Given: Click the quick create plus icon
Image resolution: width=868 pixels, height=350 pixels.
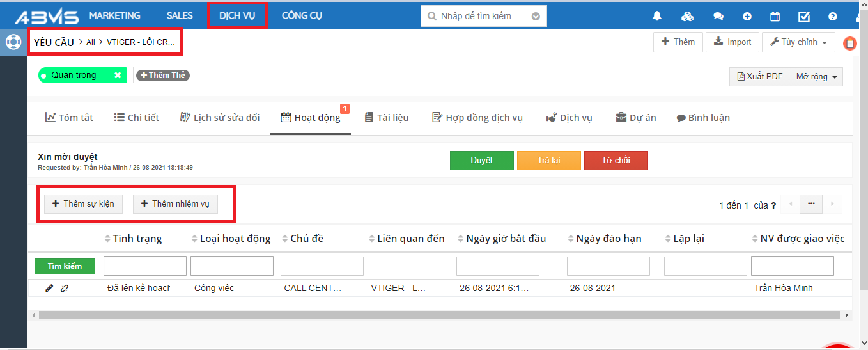Looking at the screenshot, I should point(747,17).
